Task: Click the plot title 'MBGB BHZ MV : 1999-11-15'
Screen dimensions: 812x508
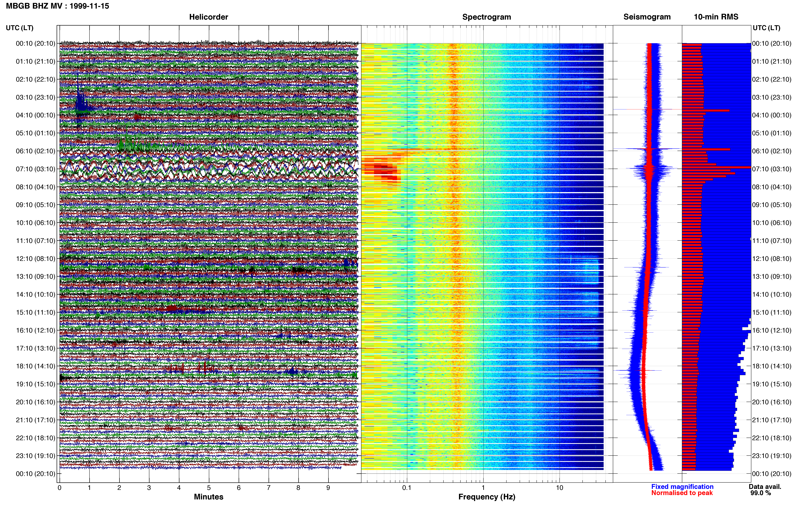Action: 57,6
